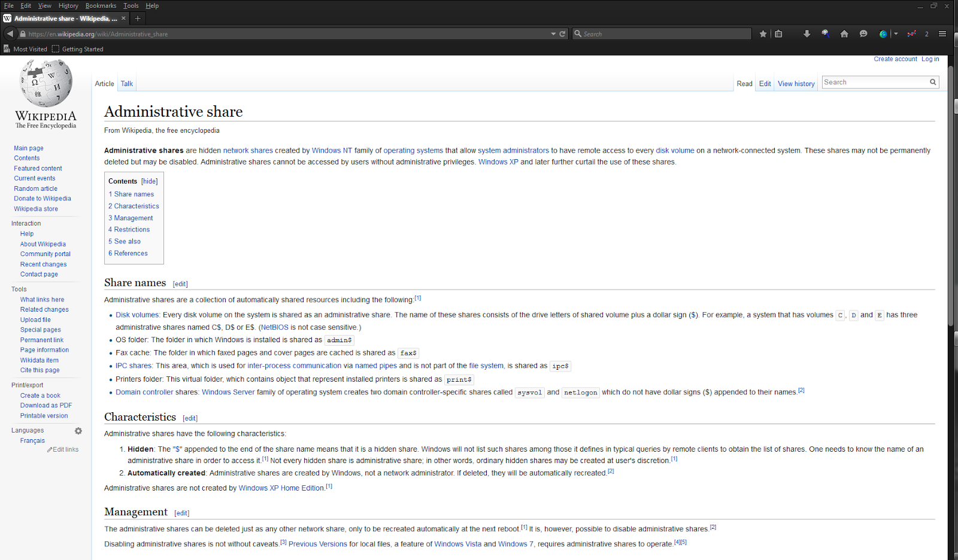Switch to the Français language version
Viewport: 958px width, 560px height.
pyautogui.click(x=32, y=441)
